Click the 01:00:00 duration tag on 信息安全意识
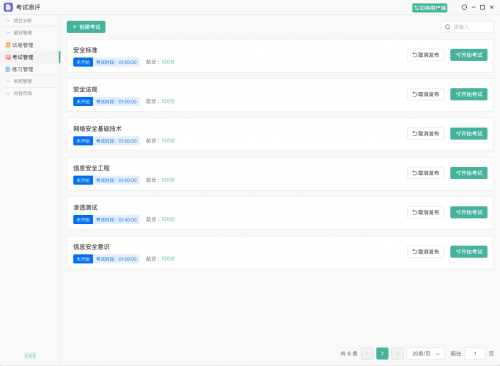 [117, 259]
